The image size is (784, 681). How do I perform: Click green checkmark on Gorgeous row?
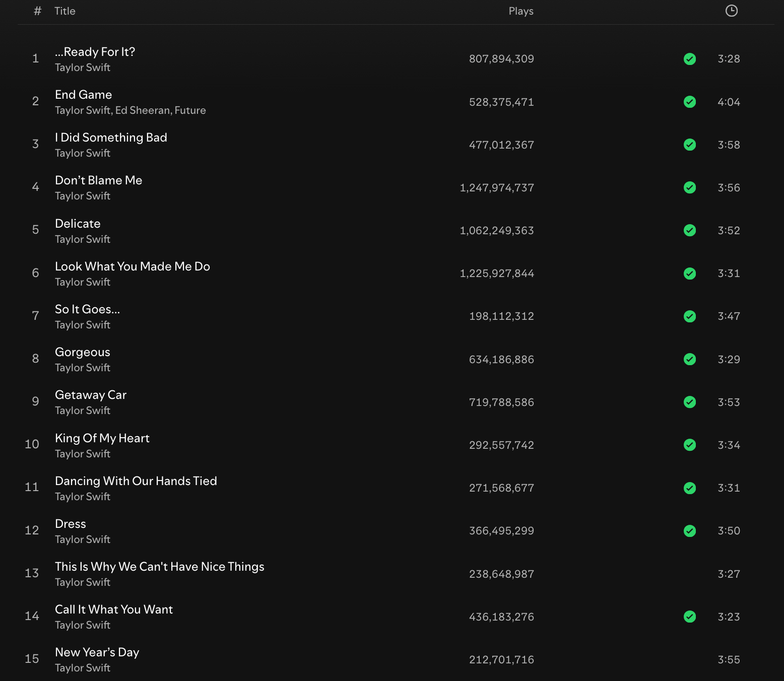pos(690,359)
